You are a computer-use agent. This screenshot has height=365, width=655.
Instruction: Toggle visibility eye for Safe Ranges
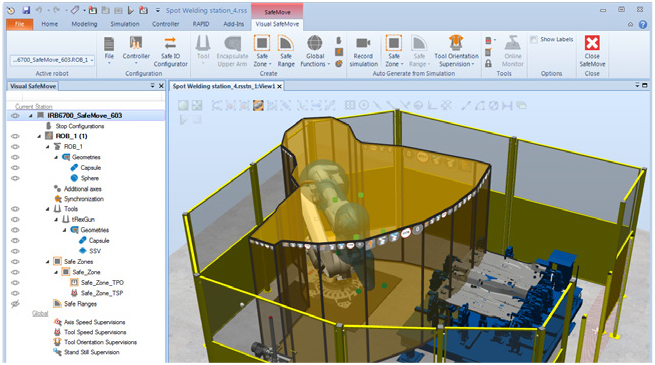point(15,304)
